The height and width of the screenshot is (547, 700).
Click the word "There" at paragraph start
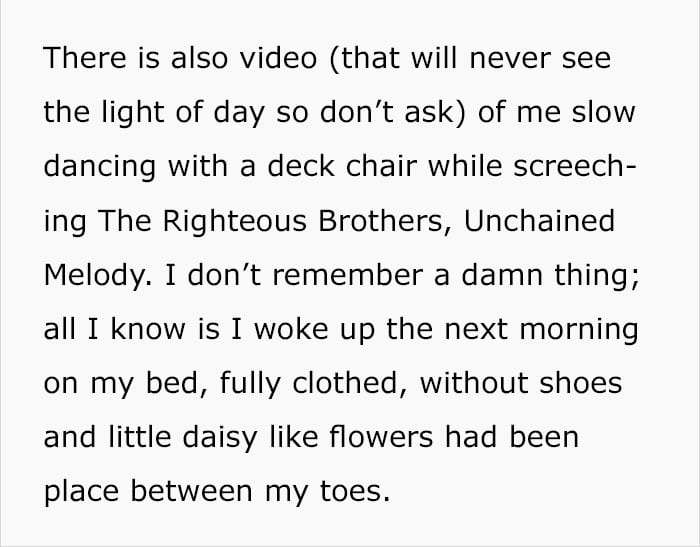coord(85,58)
